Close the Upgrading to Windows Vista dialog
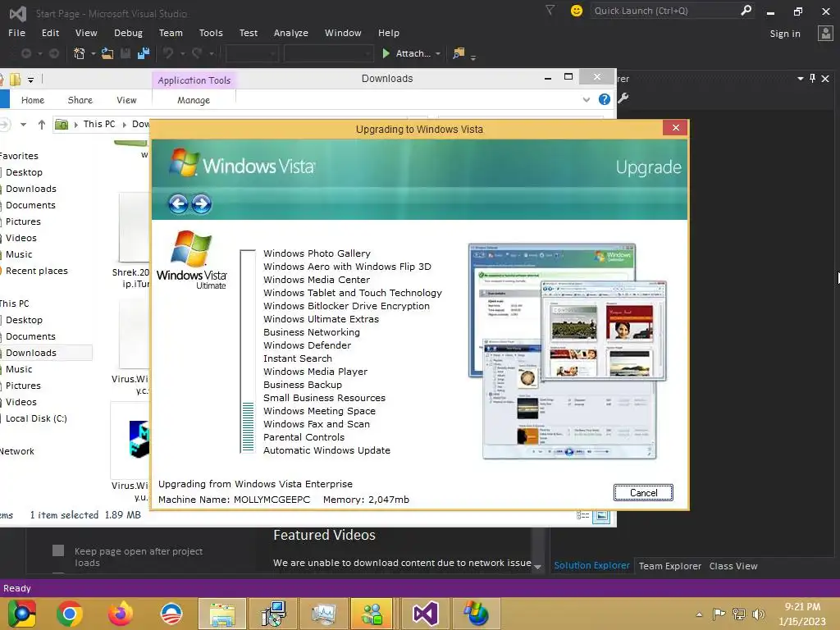 click(675, 127)
